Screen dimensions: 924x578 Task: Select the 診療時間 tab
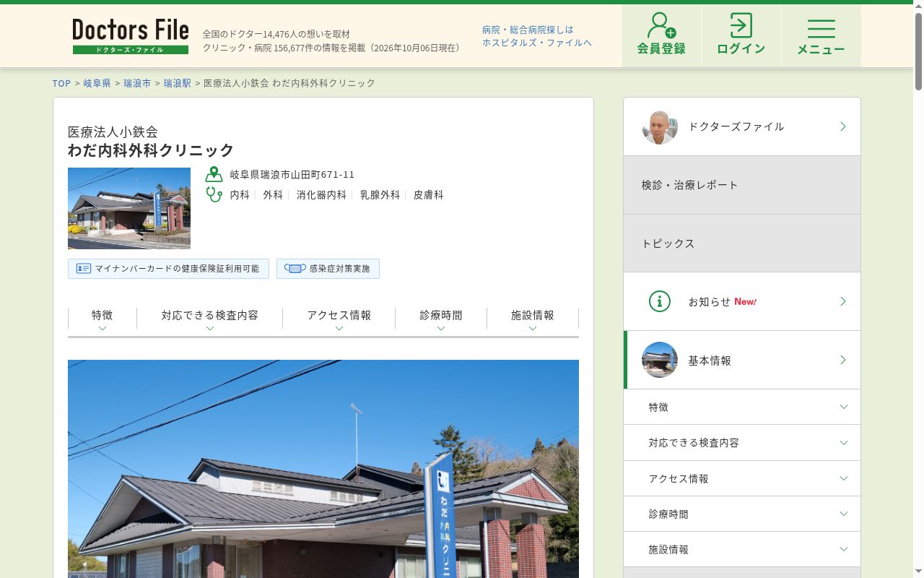click(x=441, y=319)
